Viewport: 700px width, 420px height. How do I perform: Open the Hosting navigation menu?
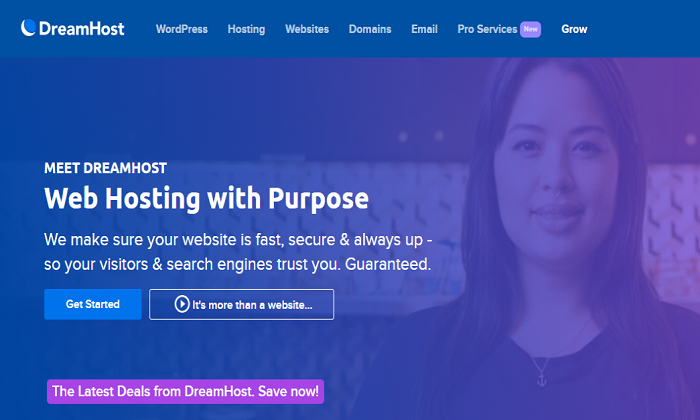(x=246, y=29)
